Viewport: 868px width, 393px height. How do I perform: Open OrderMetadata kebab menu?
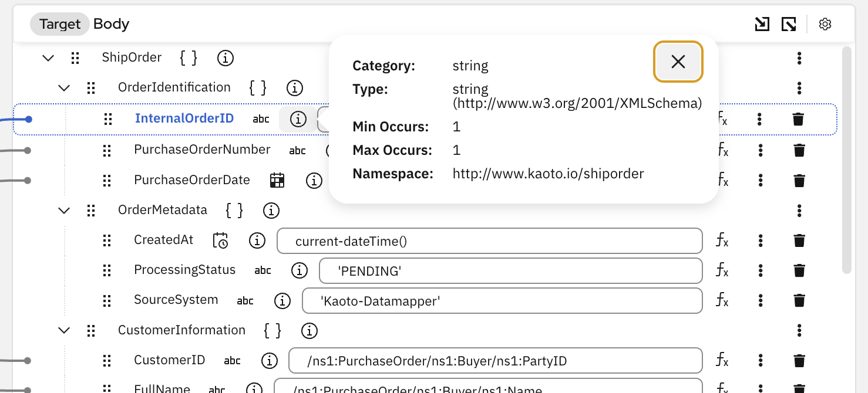pos(799,210)
